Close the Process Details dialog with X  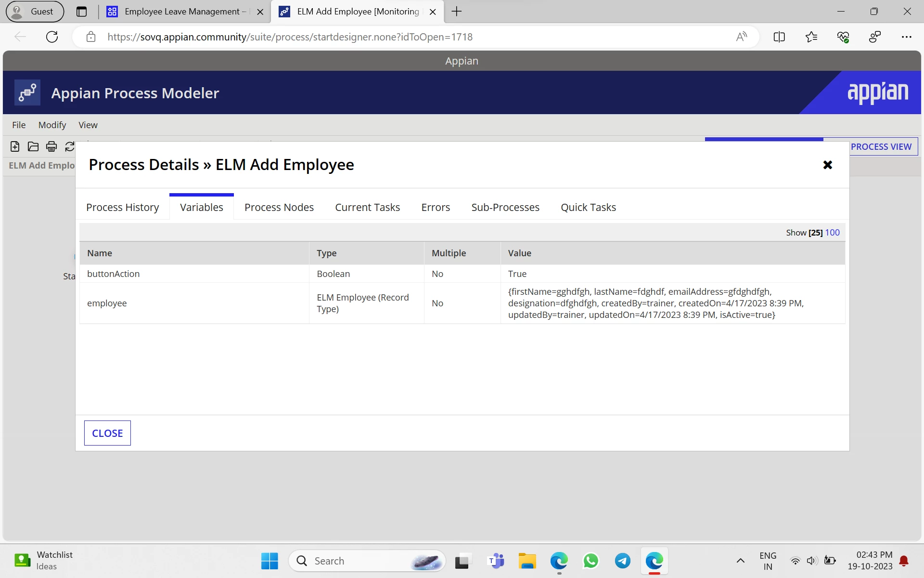[828, 165]
